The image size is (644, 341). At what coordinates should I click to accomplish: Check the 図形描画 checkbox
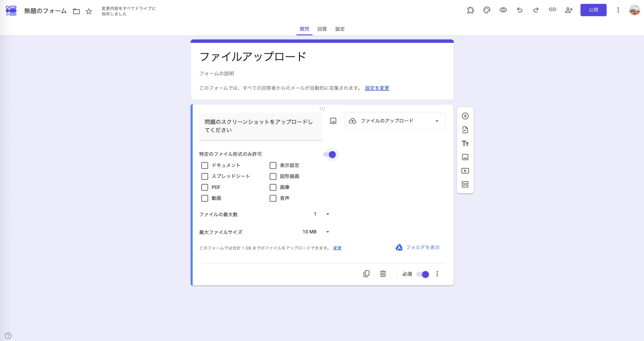click(273, 176)
